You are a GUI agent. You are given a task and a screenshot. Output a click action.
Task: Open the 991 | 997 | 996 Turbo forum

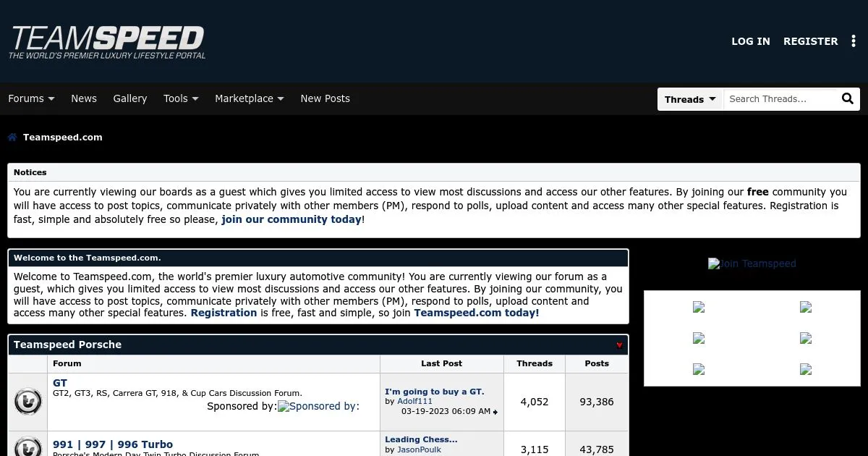pos(113,444)
